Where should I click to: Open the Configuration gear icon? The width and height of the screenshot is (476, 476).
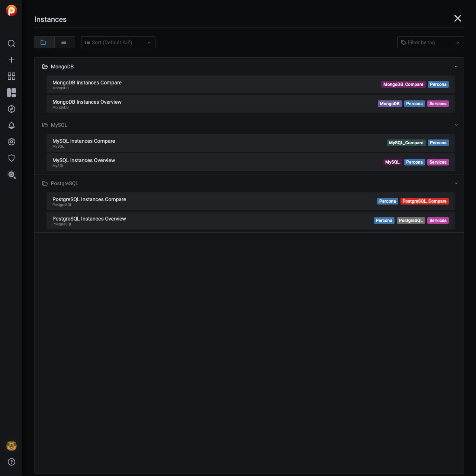[12, 142]
